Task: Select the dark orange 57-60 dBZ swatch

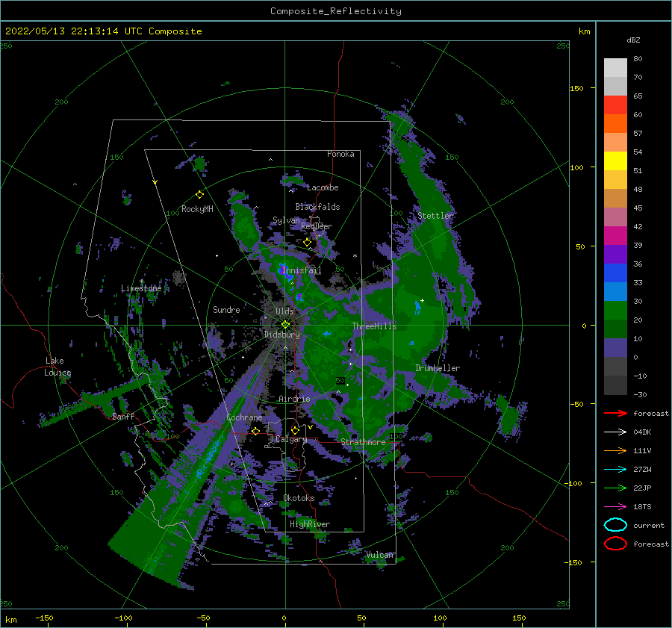Action: pyautogui.click(x=615, y=124)
